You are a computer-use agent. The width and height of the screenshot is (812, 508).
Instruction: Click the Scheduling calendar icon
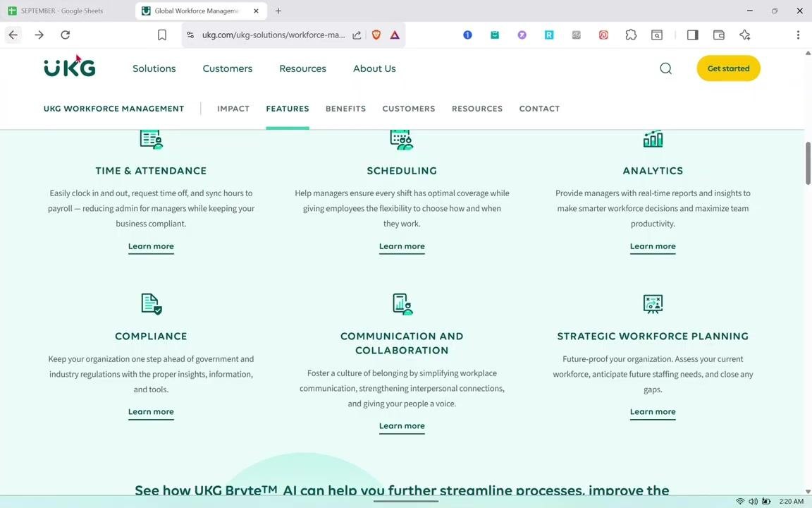[x=402, y=140]
